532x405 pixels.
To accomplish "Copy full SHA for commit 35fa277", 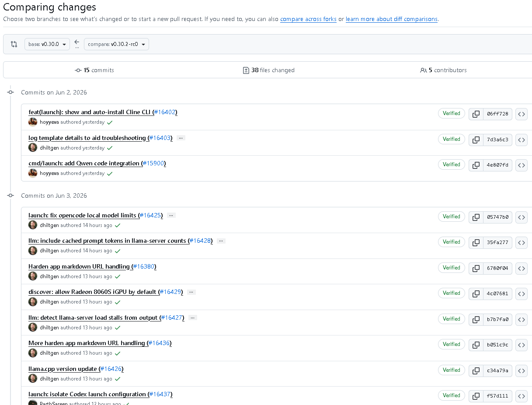I will pos(476,242).
